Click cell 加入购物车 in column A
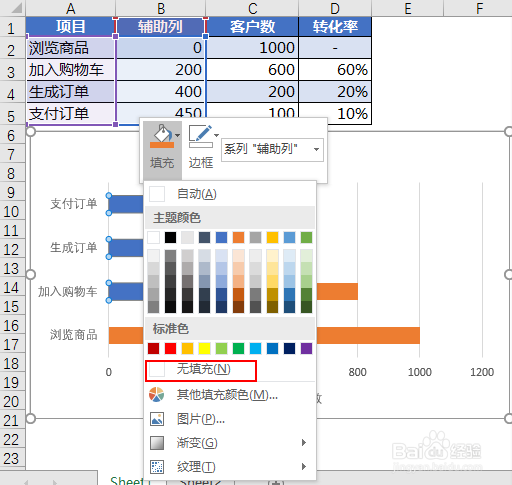The image size is (512, 485). tap(71, 70)
